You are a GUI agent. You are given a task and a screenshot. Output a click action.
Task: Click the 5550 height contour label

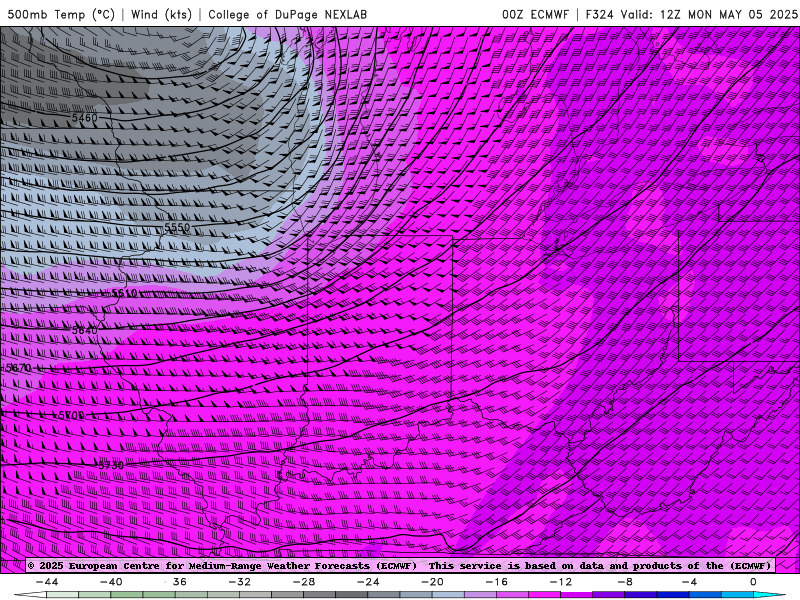177,227
